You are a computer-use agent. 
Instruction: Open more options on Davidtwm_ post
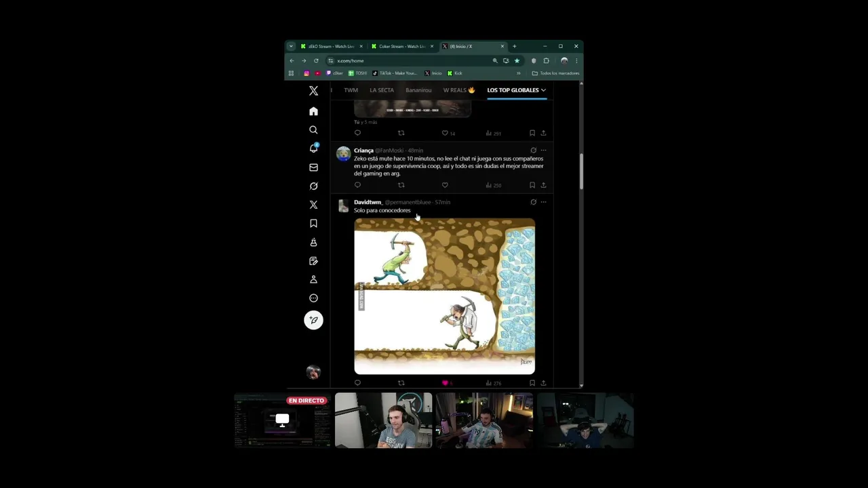(x=543, y=202)
